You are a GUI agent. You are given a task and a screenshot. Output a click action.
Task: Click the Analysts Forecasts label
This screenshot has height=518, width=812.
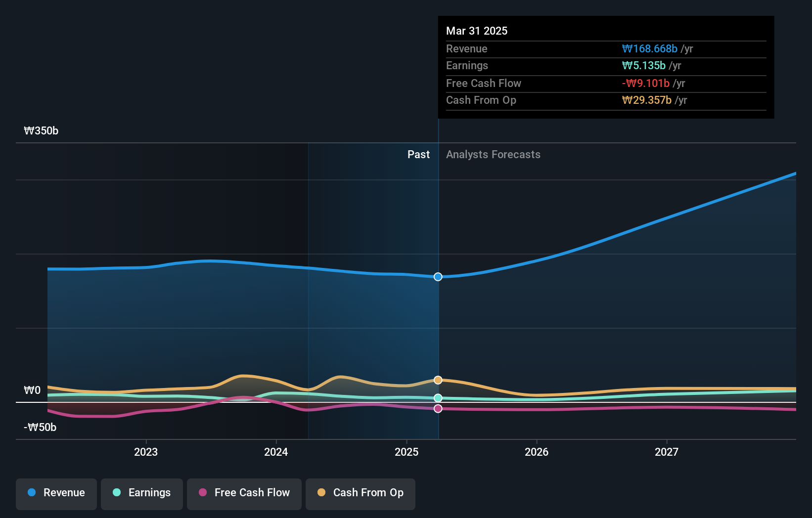(493, 155)
